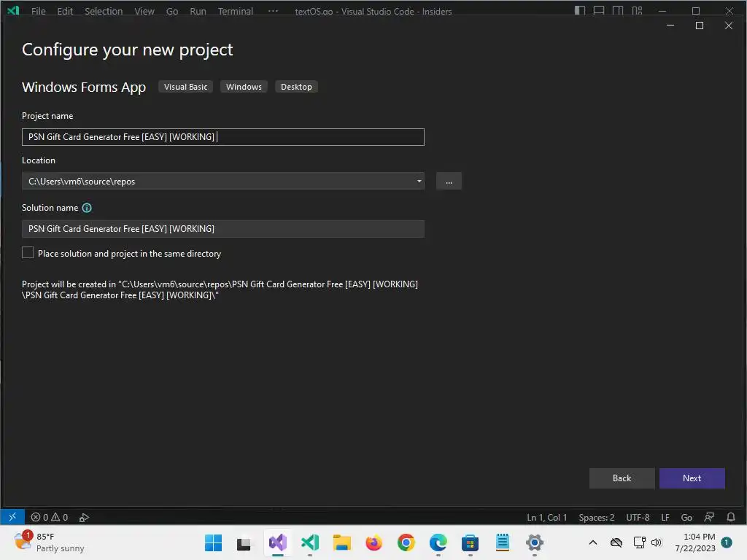Click Spaces: 2 indentation status
Viewport: 747px width, 560px height.
click(x=597, y=517)
